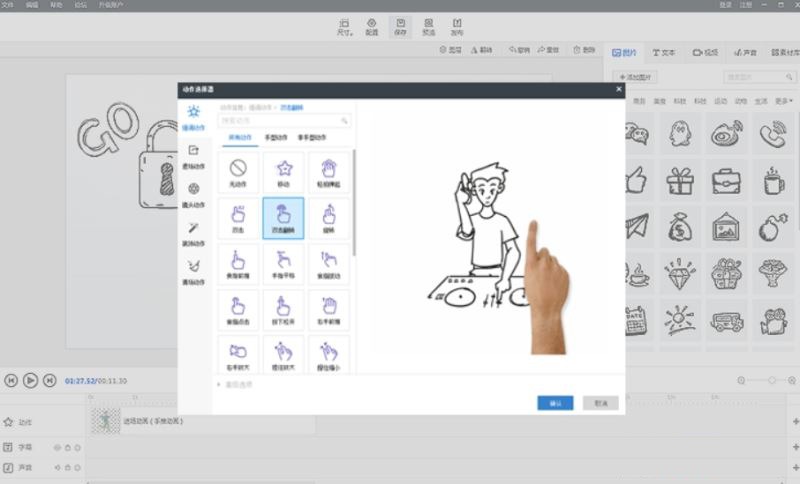
Task: Open the Sound tab in right panel
Action: [x=745, y=53]
